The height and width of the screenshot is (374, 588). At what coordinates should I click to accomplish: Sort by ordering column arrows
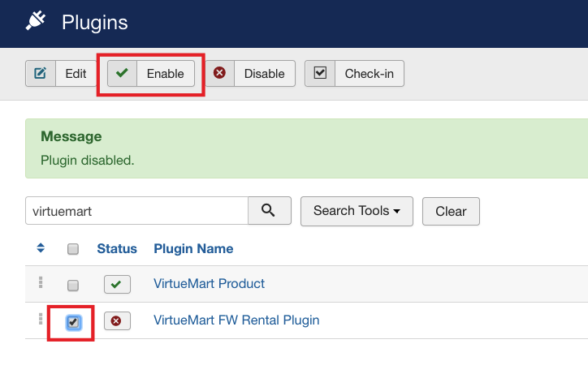[41, 248]
